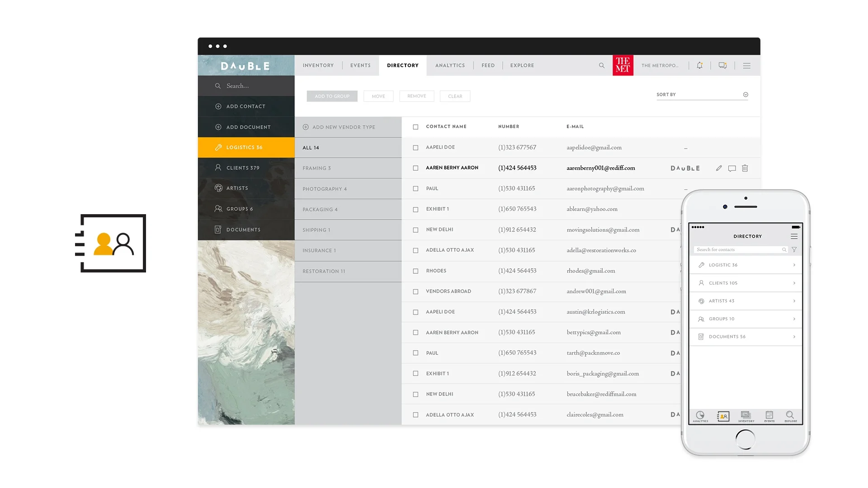Select checkbox for ablearn@yahoo.com row
This screenshot has width=868, height=488.
click(415, 209)
